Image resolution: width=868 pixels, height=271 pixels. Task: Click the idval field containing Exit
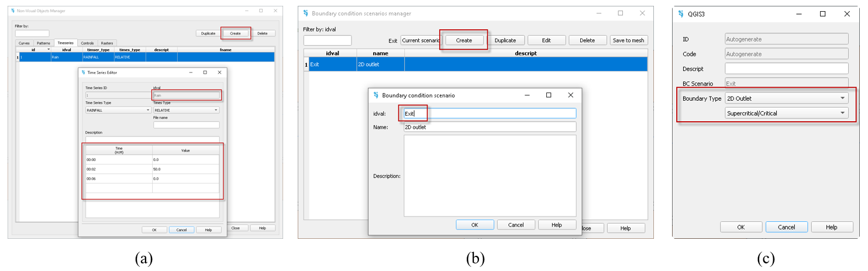point(490,114)
